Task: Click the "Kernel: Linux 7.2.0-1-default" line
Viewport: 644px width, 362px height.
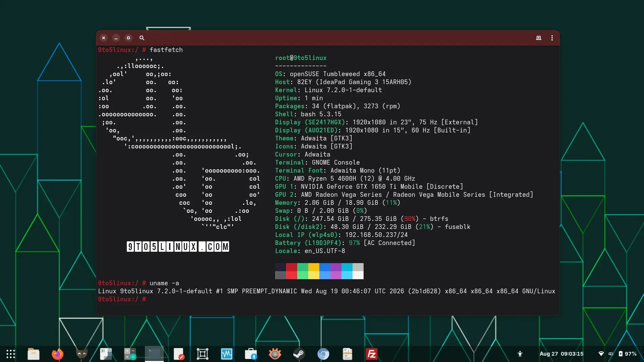Action: [x=328, y=90]
